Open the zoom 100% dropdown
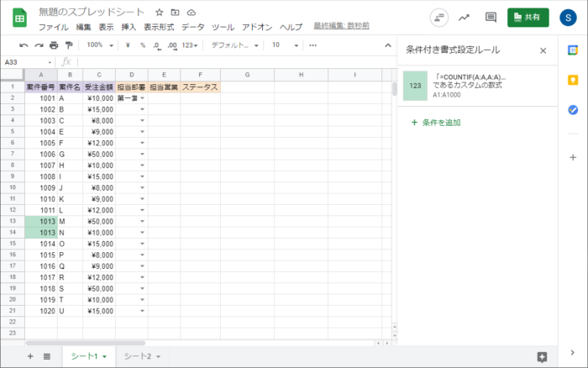The height and width of the screenshot is (368, 588). click(100, 45)
